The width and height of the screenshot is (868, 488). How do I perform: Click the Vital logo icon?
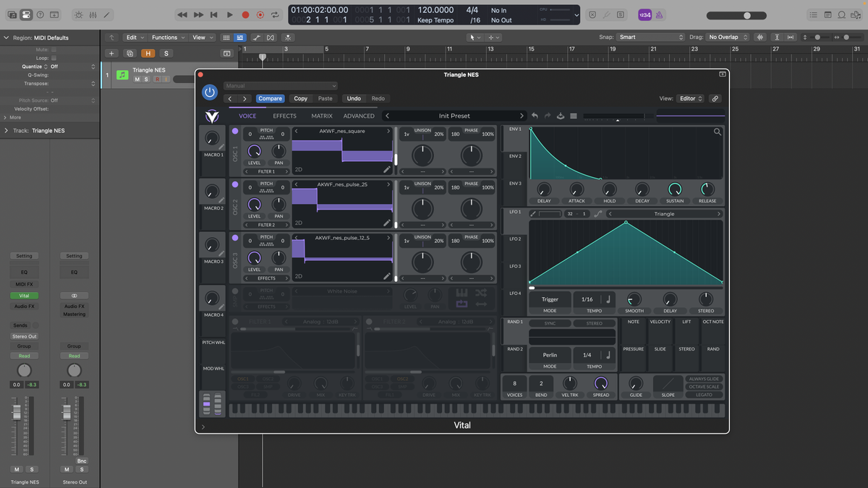210,116
